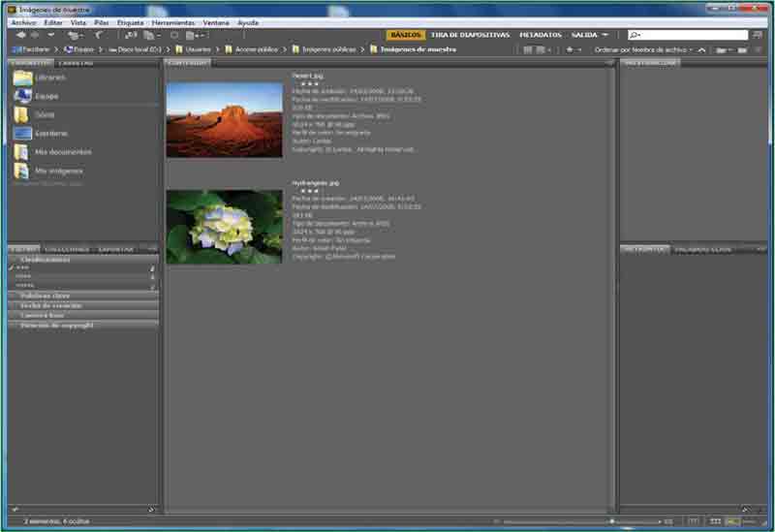Open Mis imágenes in Favorites panel
775x532 pixels.
click(52, 171)
